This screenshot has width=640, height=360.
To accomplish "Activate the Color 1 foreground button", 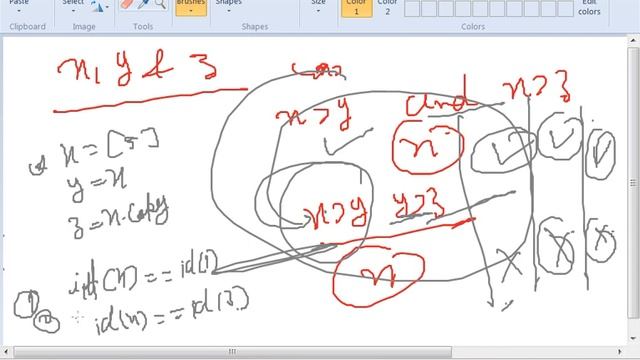I will [x=356, y=8].
